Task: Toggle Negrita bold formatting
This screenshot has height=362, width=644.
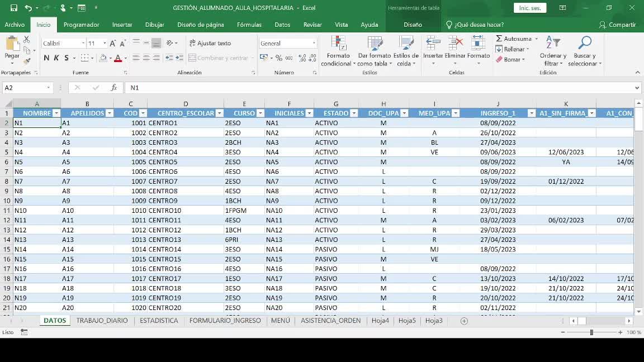Action: [46, 58]
